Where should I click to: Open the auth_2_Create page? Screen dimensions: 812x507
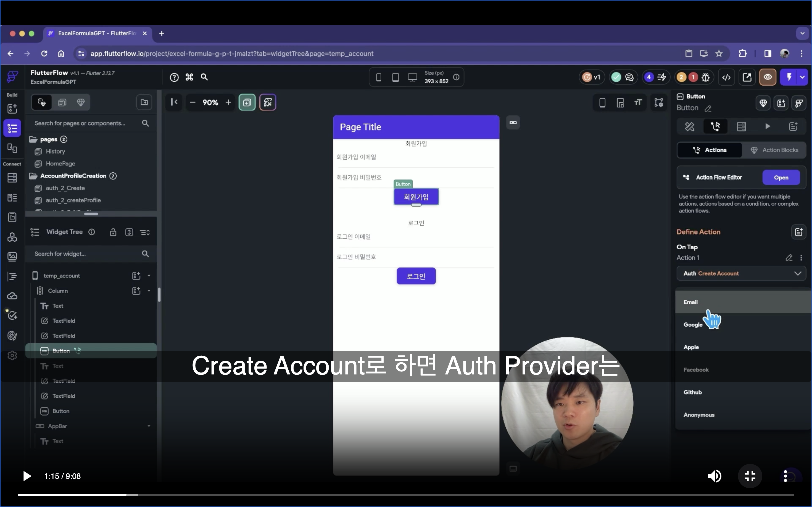65,188
